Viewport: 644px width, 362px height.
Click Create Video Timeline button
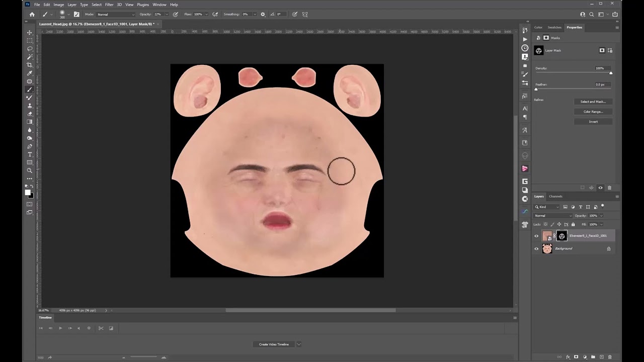pos(274,344)
